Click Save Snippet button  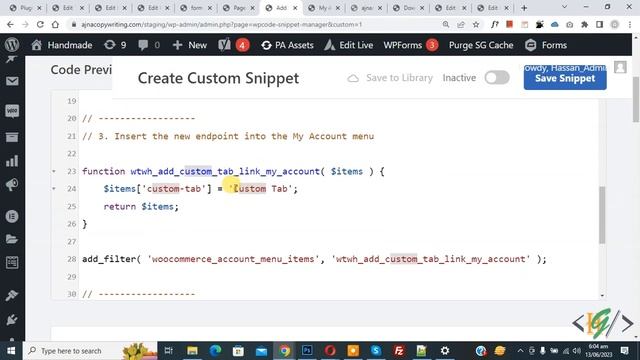click(x=565, y=78)
